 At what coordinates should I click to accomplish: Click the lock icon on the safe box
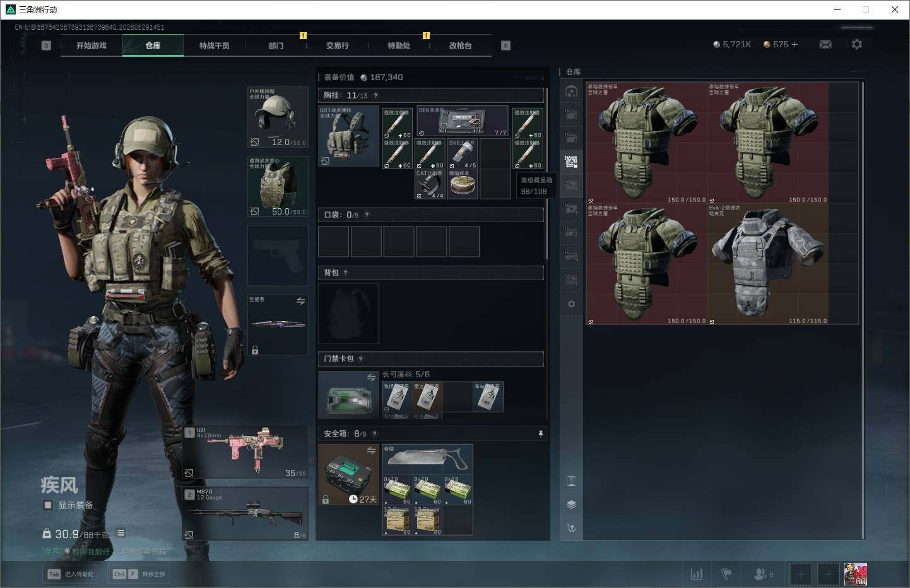pyautogui.click(x=326, y=500)
